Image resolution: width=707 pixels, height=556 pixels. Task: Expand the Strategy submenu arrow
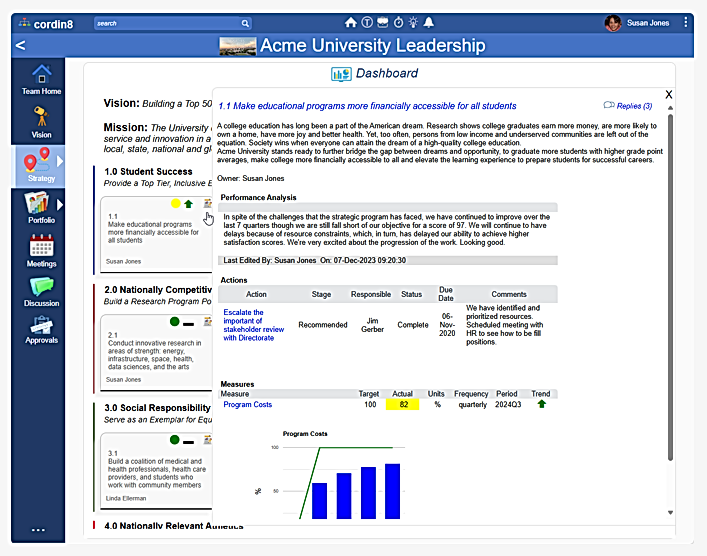point(60,161)
